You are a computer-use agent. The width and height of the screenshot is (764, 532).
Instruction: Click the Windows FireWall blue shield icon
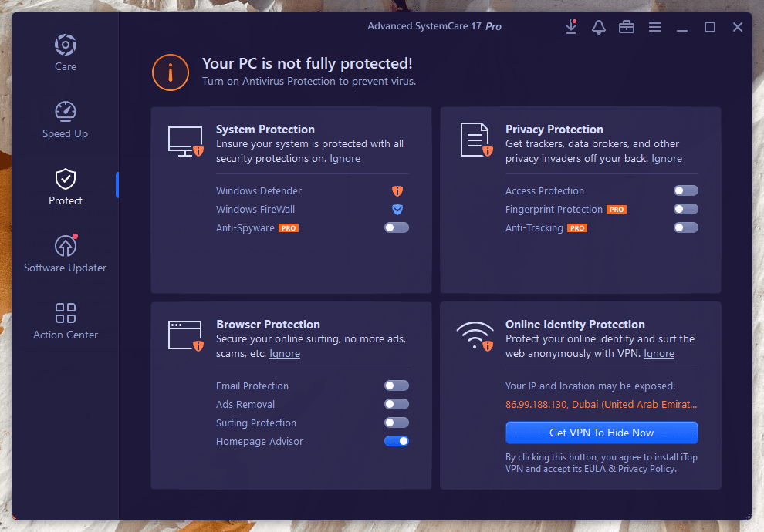pyautogui.click(x=397, y=209)
